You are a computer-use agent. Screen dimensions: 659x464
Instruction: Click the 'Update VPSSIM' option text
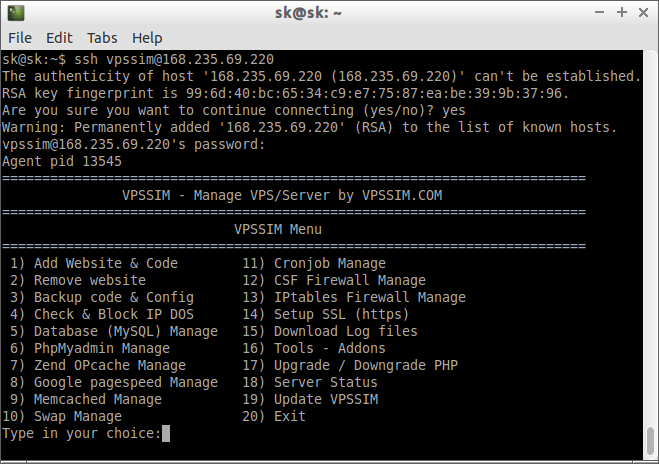tap(326, 399)
